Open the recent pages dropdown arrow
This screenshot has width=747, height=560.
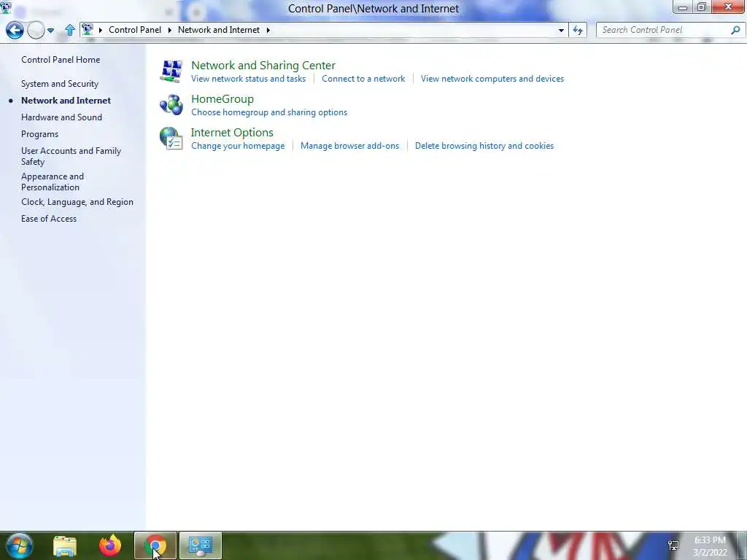point(50,31)
